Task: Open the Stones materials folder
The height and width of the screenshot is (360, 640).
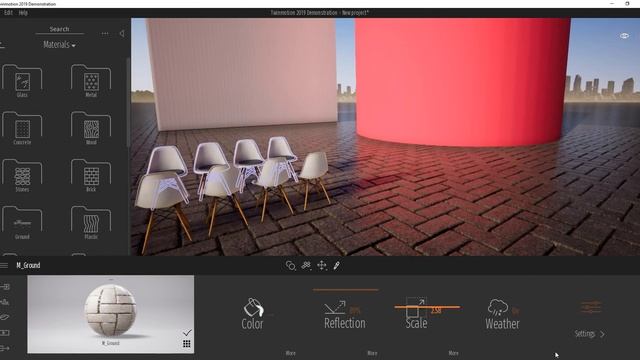Action: coord(22,175)
